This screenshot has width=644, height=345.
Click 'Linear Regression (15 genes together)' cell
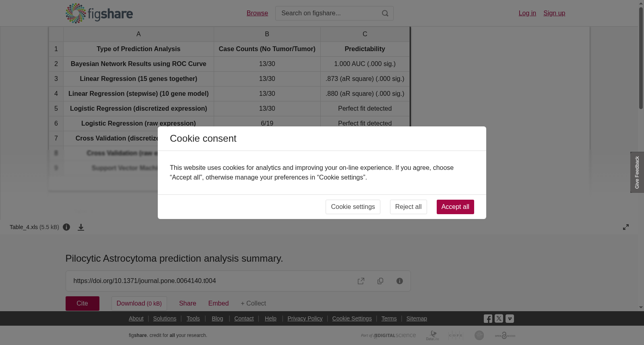[138, 79]
